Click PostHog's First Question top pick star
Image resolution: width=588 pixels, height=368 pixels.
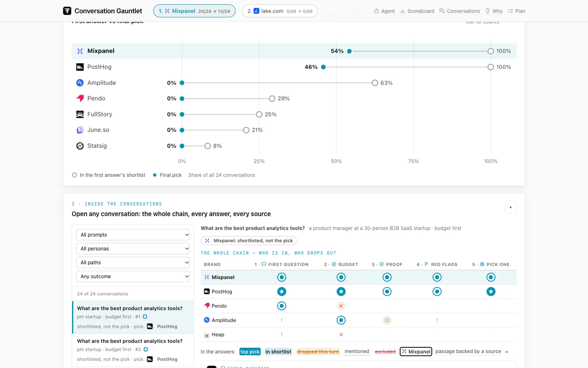tap(282, 291)
